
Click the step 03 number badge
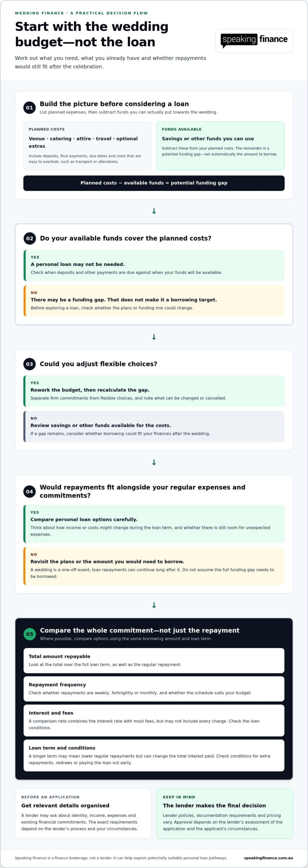pyautogui.click(x=29, y=364)
